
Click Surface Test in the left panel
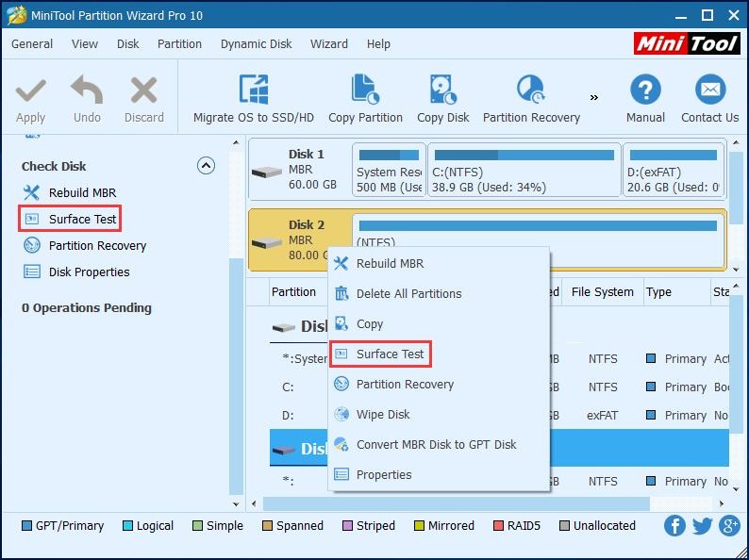tap(70, 219)
